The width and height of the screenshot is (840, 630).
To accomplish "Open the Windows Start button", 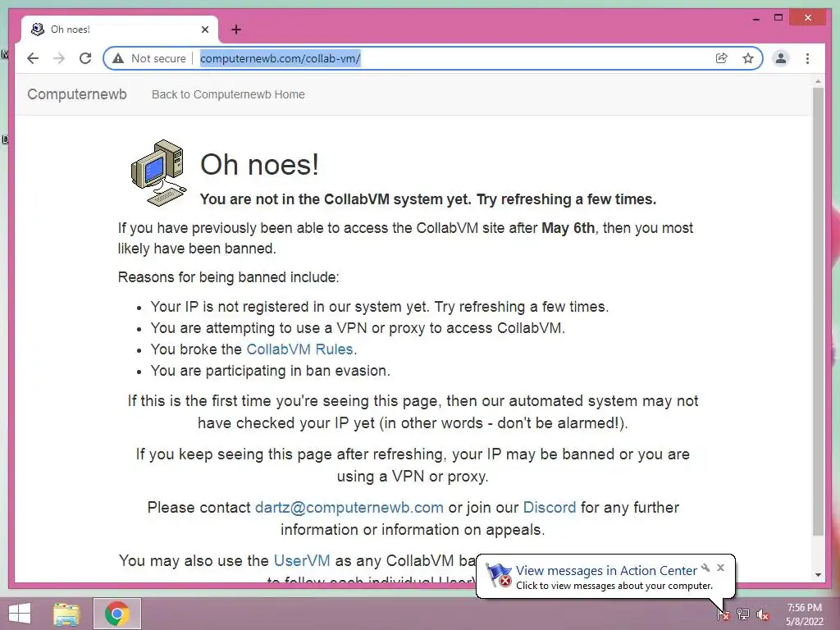I will click(20, 614).
